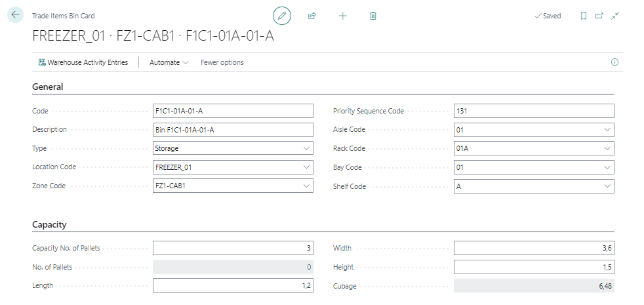Click the bookmark icon

tap(583, 16)
